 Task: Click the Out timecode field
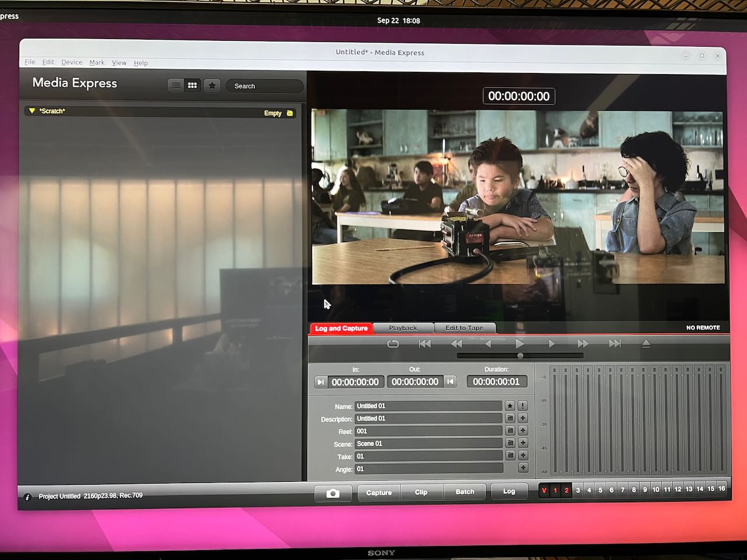coord(415,381)
